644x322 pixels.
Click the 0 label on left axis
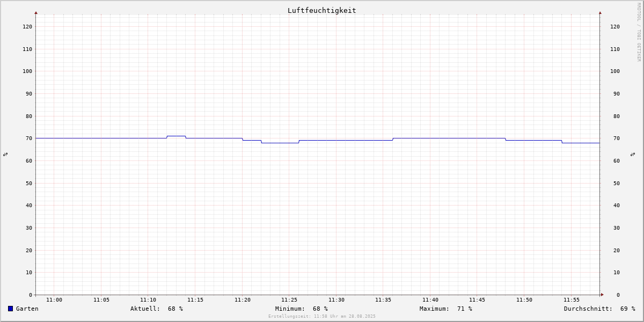(31, 295)
